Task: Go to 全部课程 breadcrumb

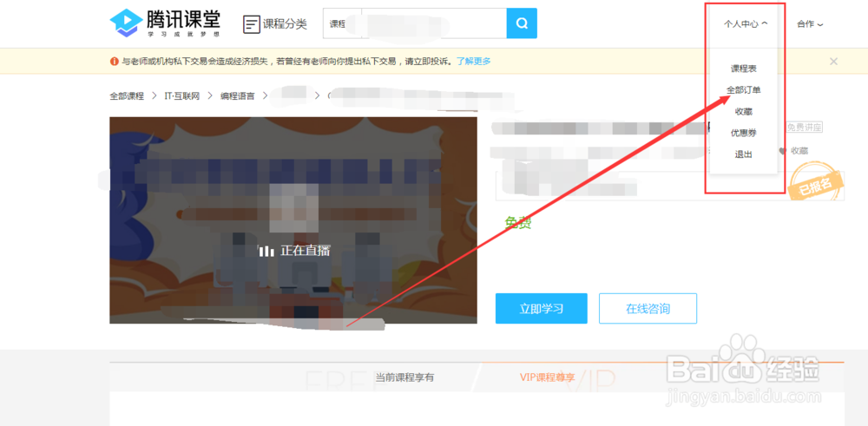Action: point(127,95)
